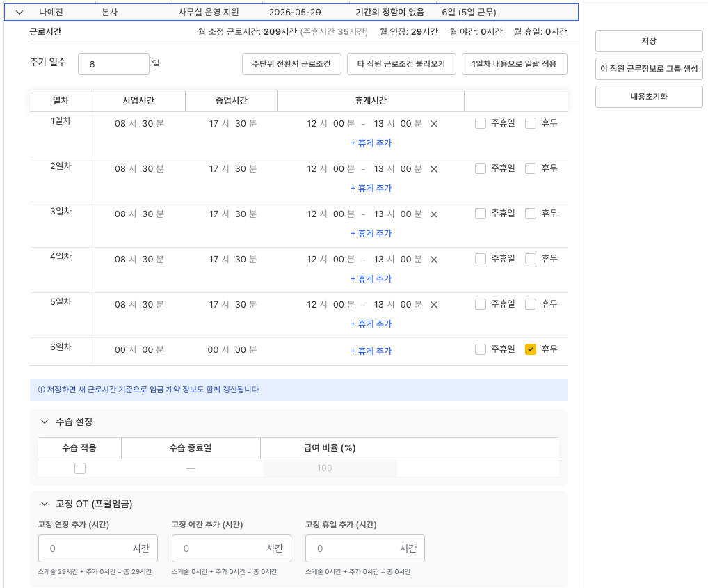The image size is (708, 588).
Task: Check 주휴일 for 4일차
Action: (481, 259)
